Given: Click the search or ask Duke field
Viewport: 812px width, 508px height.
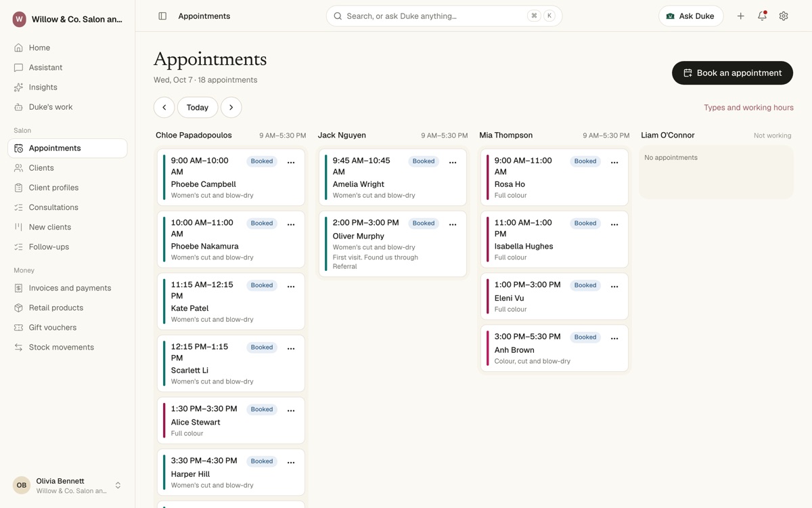Looking at the screenshot, I should click(444, 16).
